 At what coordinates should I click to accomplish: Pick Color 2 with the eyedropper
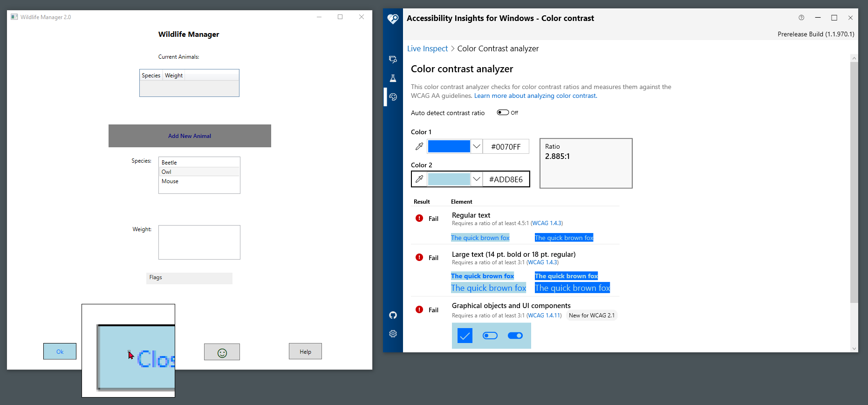point(419,179)
